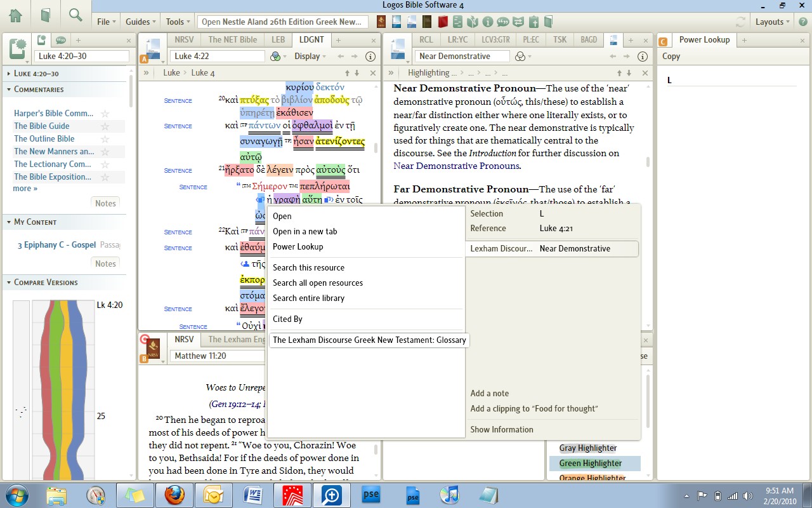Open Logos help question mark

pos(803,22)
